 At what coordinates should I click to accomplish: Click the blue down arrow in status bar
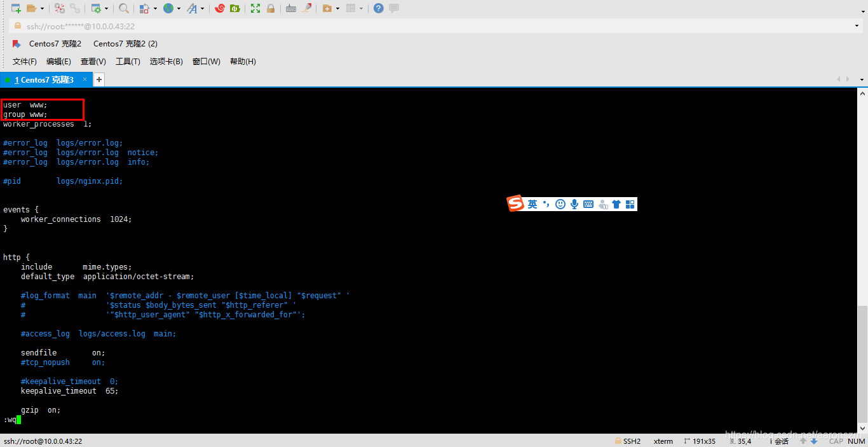(814, 441)
